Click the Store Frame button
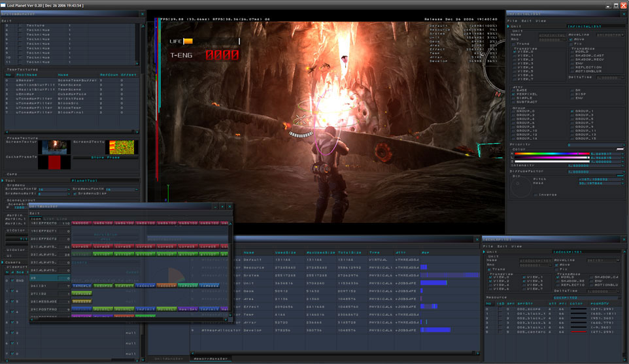This screenshot has height=364, width=629. tap(105, 157)
